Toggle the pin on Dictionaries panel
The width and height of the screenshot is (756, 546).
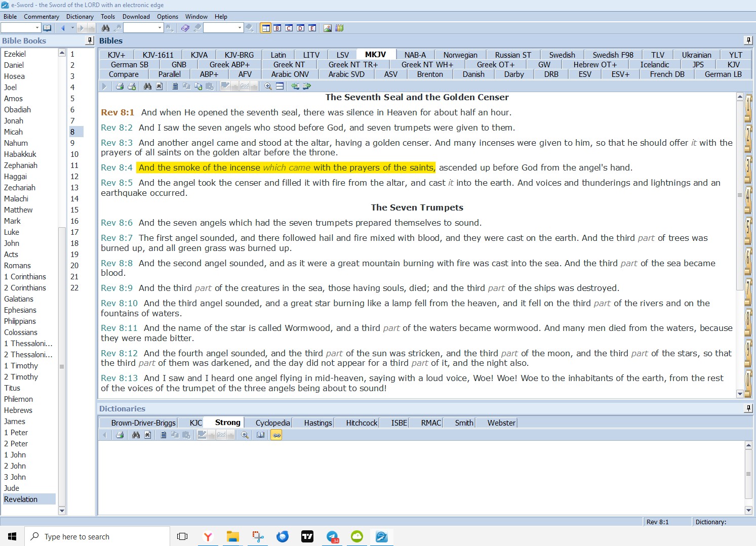coord(748,408)
